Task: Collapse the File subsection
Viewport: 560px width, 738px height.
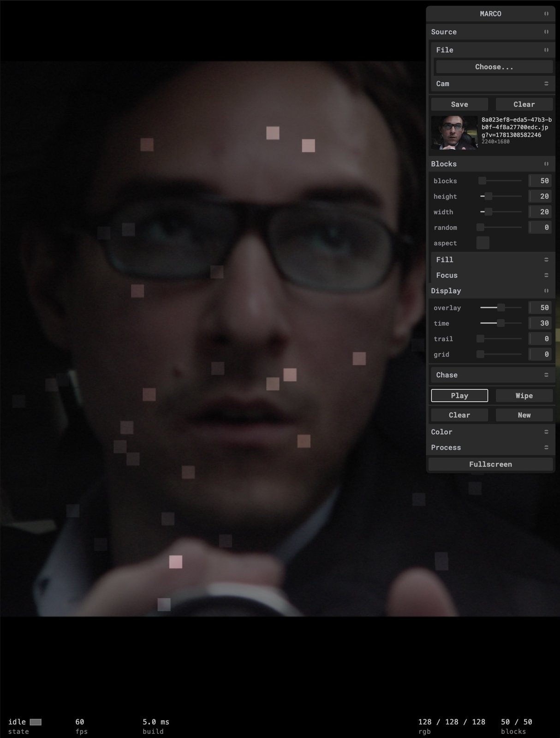Action: tap(493, 50)
